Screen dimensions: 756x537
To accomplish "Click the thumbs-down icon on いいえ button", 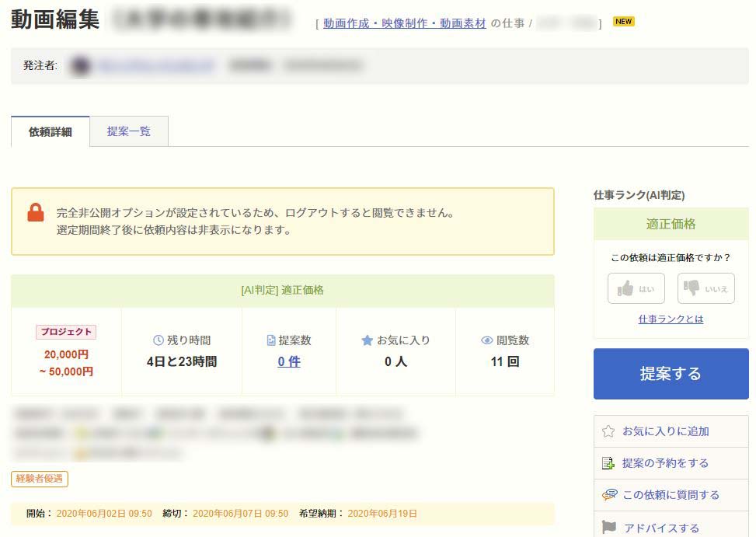I will click(x=692, y=288).
